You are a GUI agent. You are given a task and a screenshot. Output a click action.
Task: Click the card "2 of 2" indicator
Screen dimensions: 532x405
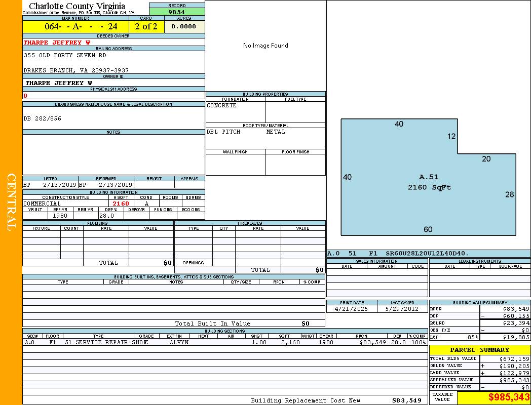(146, 26)
